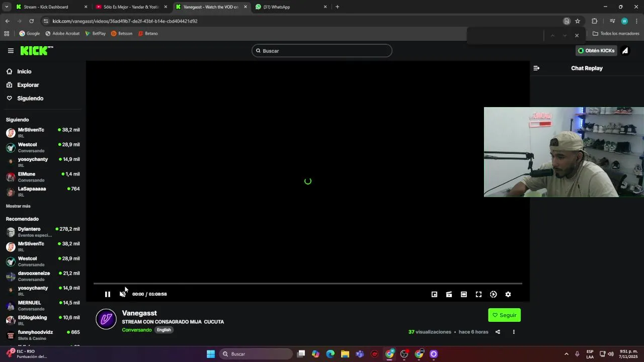This screenshot has width=644, height=362.
Task: Open the media control icon in Chrome toolbar
Action: (612, 21)
